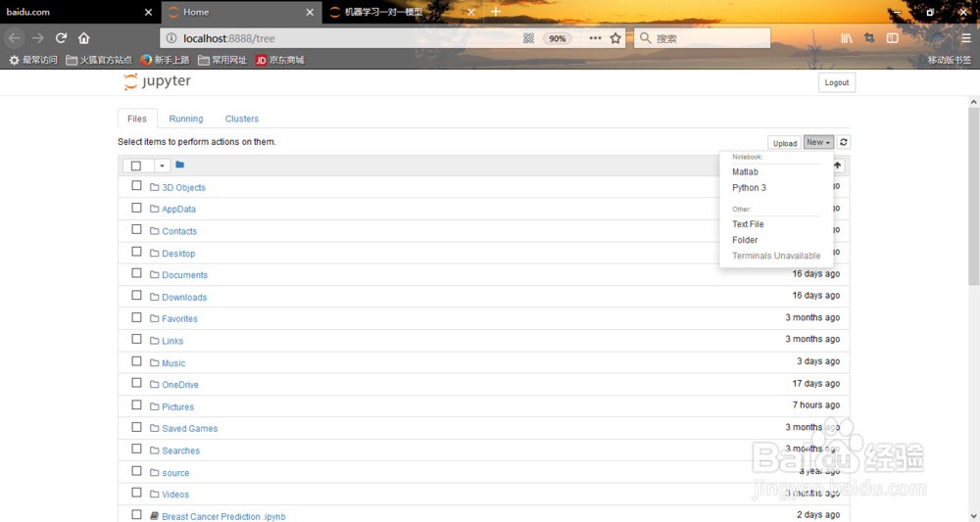Click the search magnifier icon
980x522 pixels.
pos(646,38)
